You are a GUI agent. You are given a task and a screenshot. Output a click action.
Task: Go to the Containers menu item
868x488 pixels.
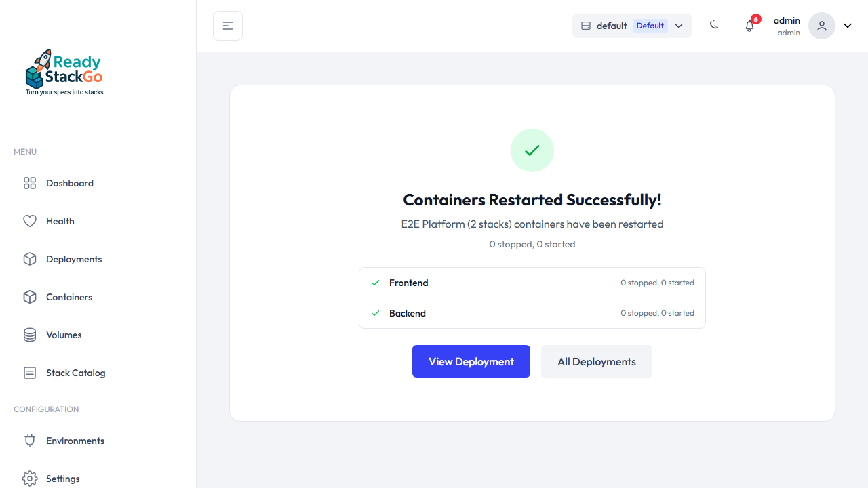click(69, 297)
